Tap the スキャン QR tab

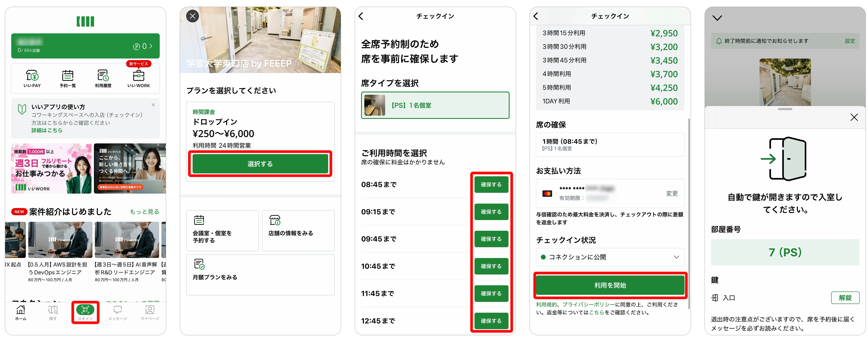pyautogui.click(x=85, y=312)
